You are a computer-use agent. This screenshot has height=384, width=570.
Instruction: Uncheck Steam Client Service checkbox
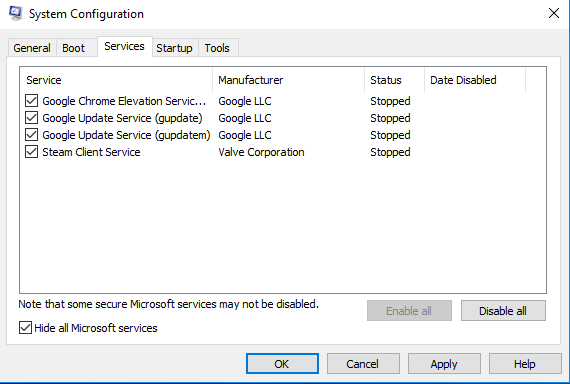pos(32,152)
